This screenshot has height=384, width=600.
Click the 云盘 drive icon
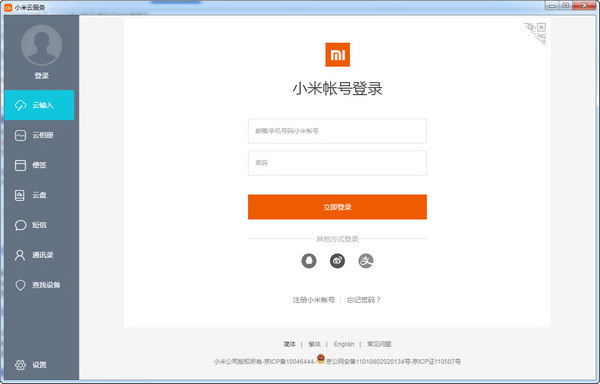pos(20,195)
